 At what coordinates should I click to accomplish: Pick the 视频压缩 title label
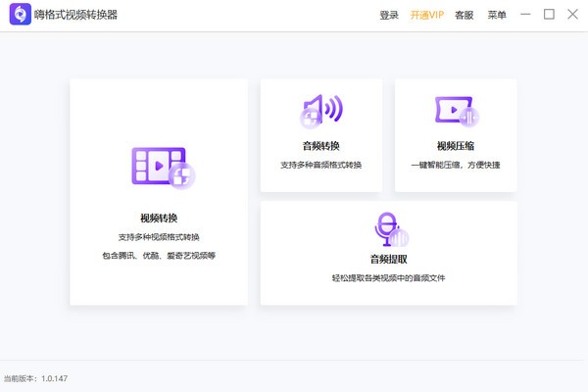tap(456, 146)
